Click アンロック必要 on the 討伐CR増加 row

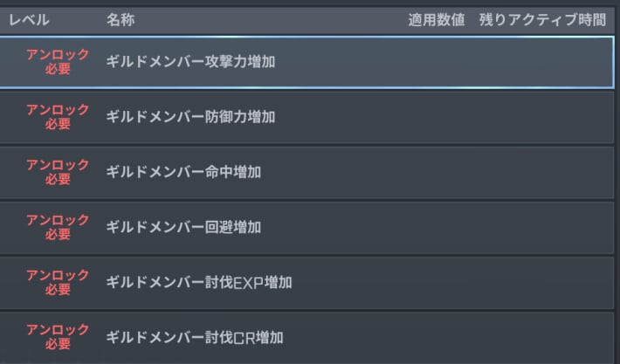(58, 337)
